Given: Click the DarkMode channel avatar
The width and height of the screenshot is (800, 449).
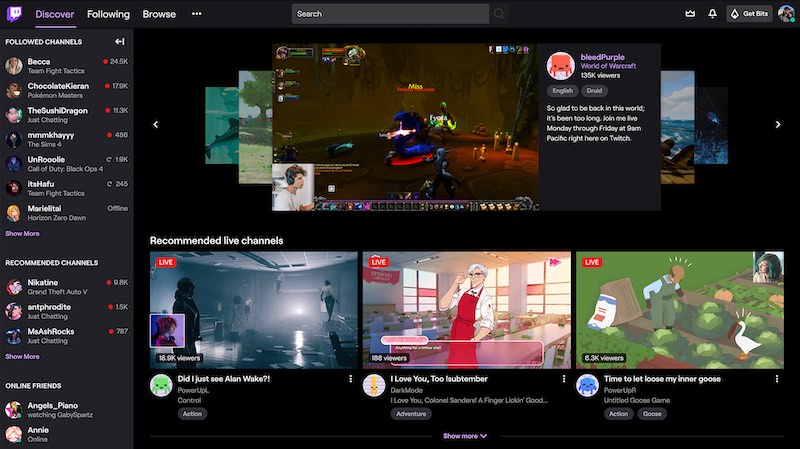Looking at the screenshot, I should (374, 385).
